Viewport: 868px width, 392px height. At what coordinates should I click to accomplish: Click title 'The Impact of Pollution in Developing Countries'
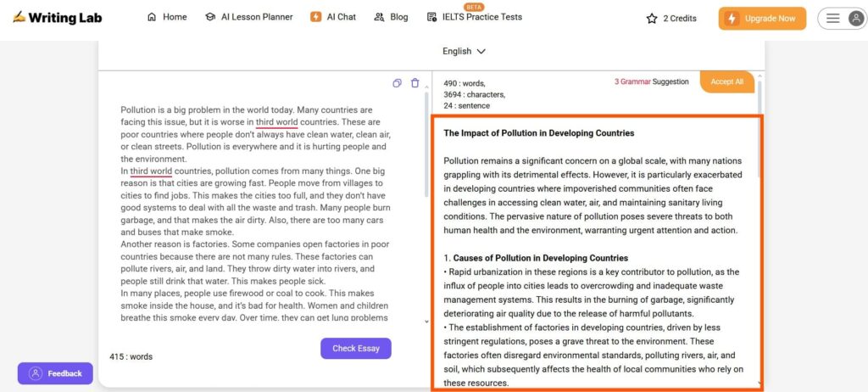click(x=539, y=133)
